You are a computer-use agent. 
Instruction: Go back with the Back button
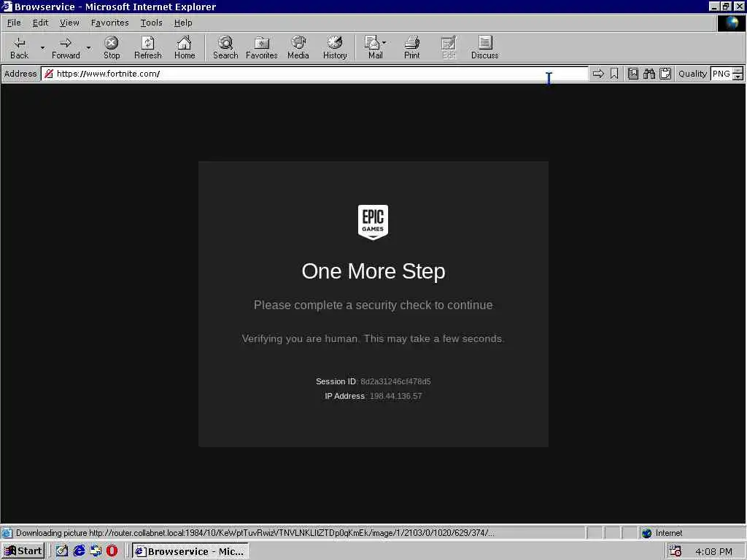[19, 47]
